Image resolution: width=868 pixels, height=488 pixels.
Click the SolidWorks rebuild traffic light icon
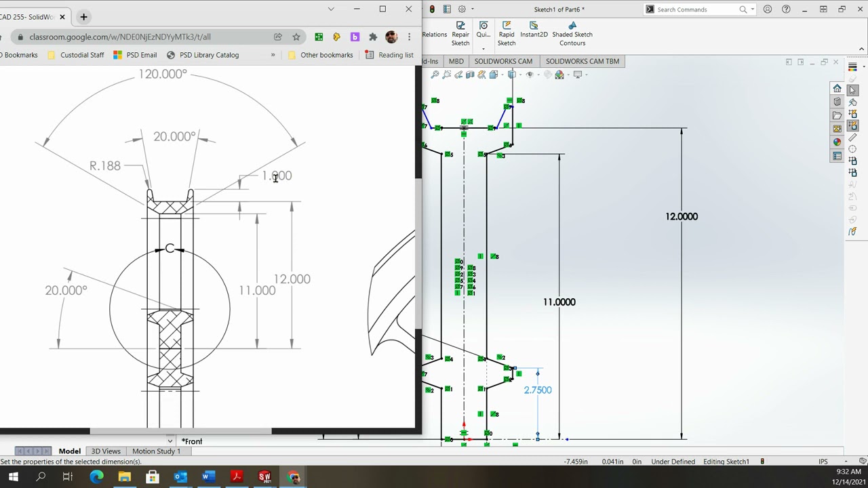point(432,9)
